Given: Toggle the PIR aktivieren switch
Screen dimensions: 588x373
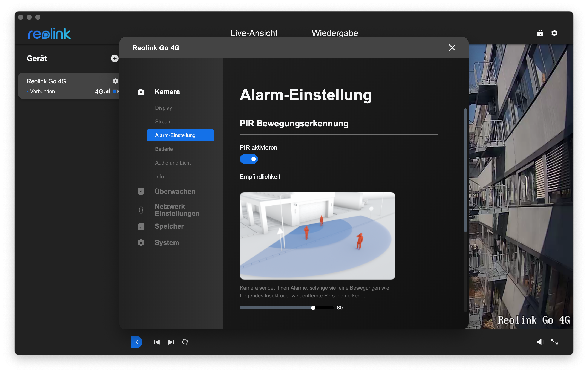Looking at the screenshot, I should point(249,159).
